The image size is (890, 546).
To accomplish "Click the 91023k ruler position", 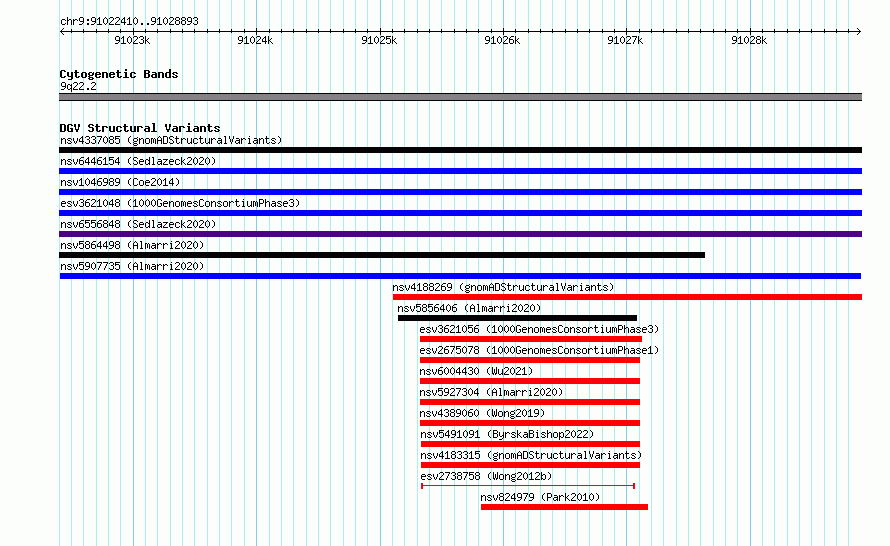I will click(x=132, y=40).
